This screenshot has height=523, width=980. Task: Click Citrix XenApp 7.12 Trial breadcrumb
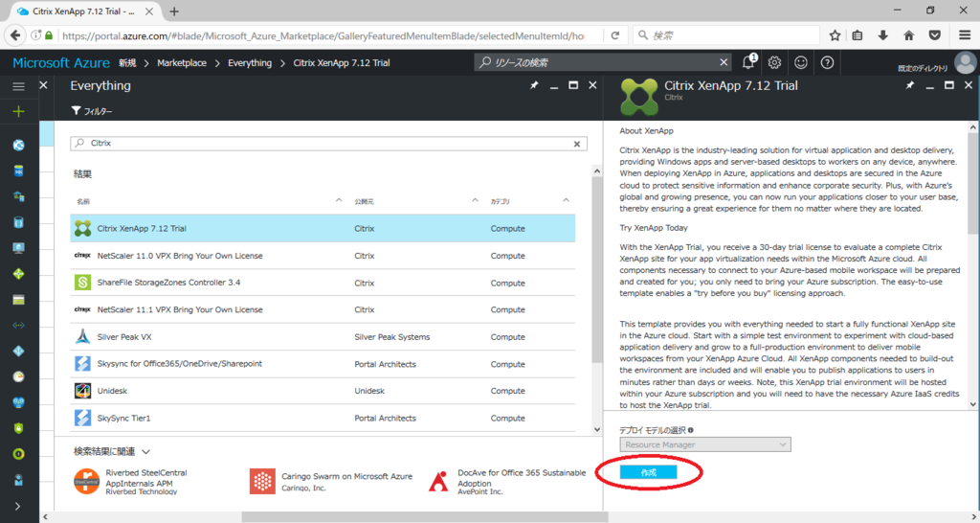[342, 62]
